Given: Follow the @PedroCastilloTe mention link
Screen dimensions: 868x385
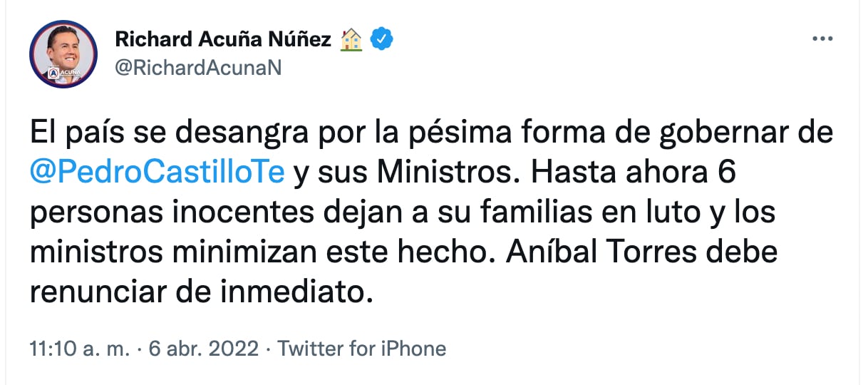Looking at the screenshot, I should 158,173.
